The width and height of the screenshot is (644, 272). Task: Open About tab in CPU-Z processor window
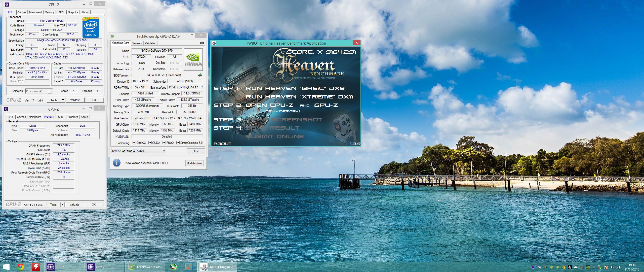(x=85, y=12)
